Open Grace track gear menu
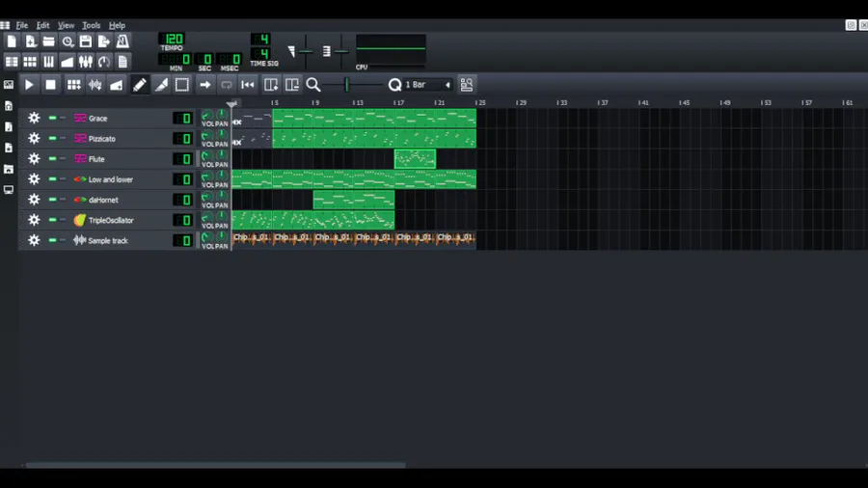The image size is (868, 488). (34, 118)
